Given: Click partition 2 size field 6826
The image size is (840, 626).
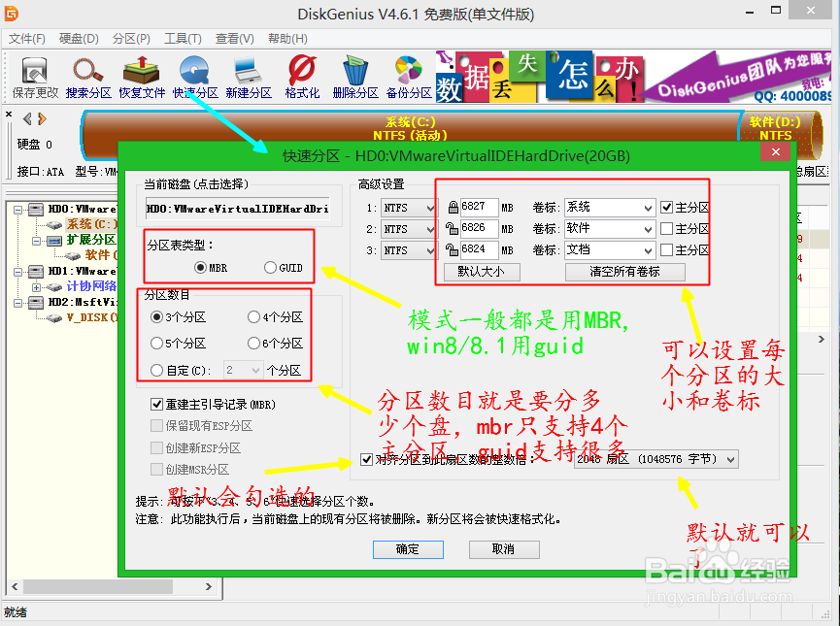Looking at the screenshot, I should 479,228.
